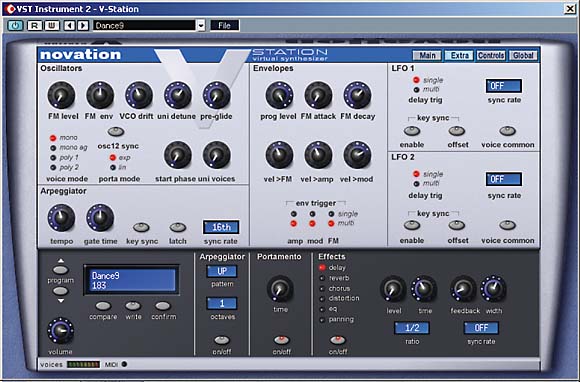Toggle the arpeggiator on/off button
This screenshot has width=580, height=382.
pyautogui.click(x=222, y=340)
